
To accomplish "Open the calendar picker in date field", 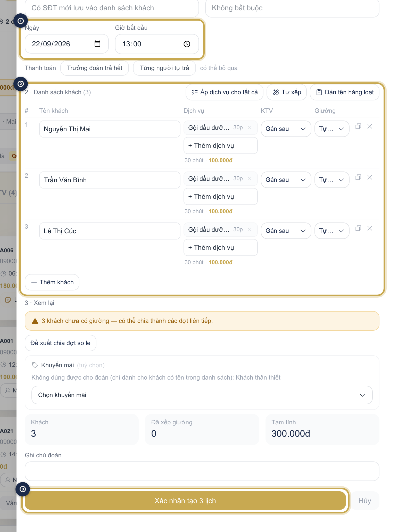I will [97, 44].
